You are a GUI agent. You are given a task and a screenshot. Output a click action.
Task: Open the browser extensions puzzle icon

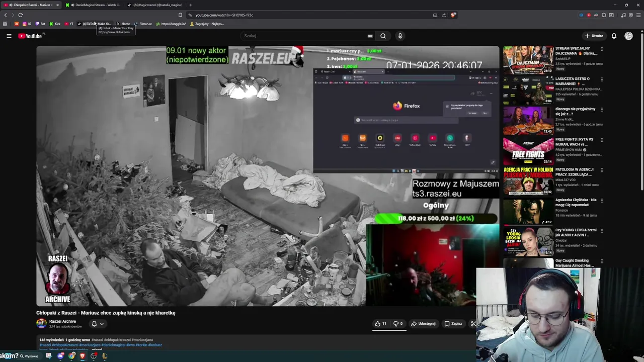click(x=604, y=15)
